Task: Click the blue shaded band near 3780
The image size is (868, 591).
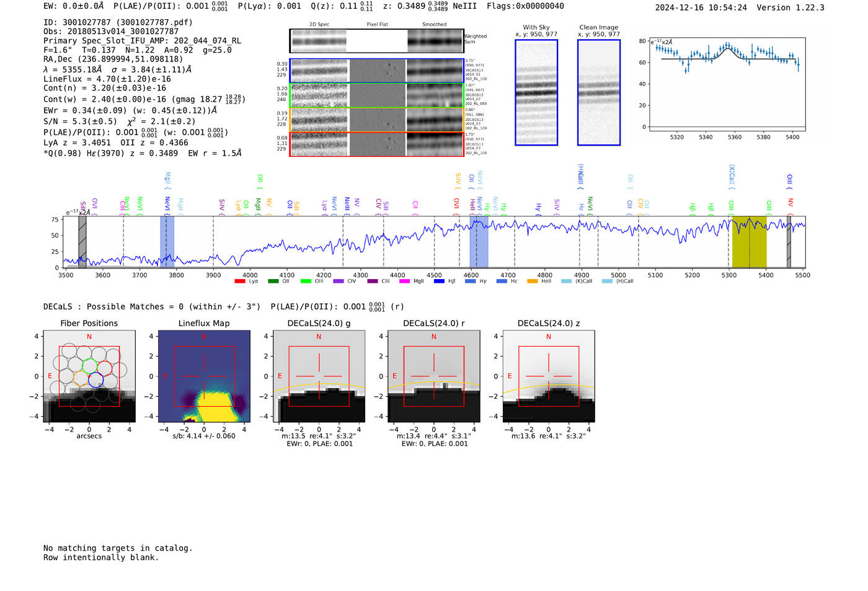Action: coord(167,242)
